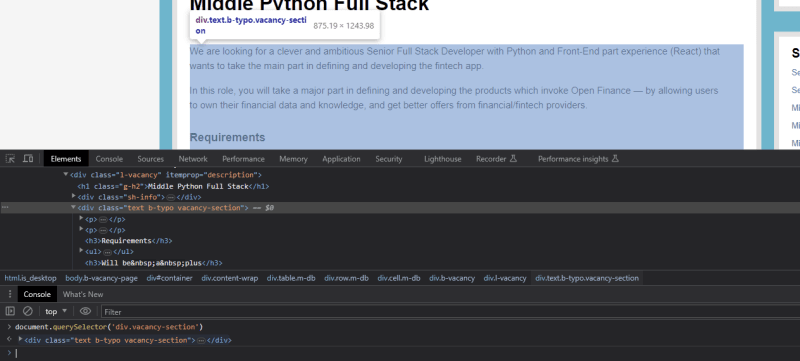
Task: Clear the console with the circle-slash icon
Action: coord(28,311)
